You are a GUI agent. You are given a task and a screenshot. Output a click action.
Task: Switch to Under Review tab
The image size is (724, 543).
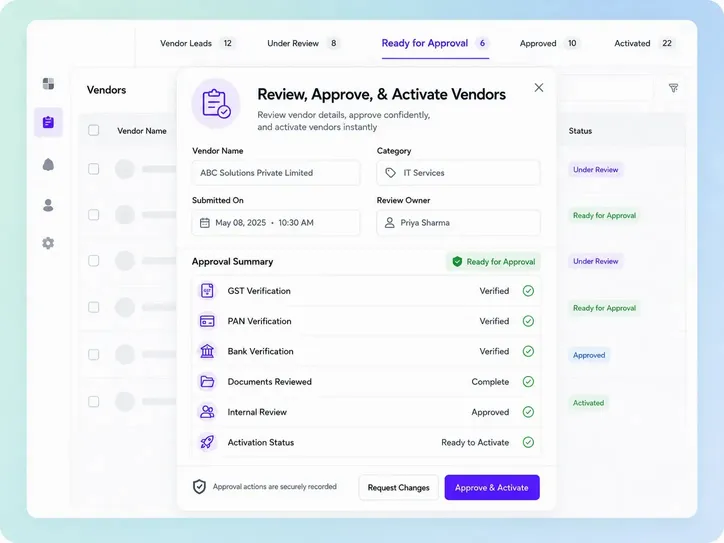pos(303,43)
